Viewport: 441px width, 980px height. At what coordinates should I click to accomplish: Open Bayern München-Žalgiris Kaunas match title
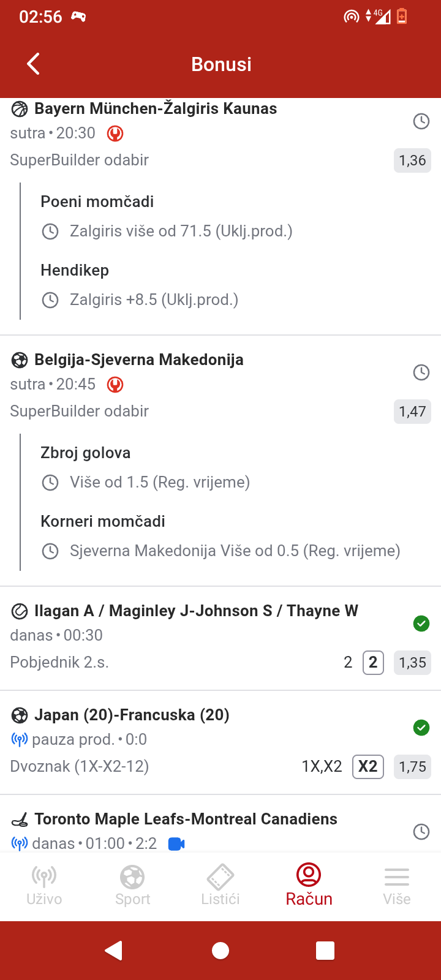pyautogui.click(x=156, y=109)
